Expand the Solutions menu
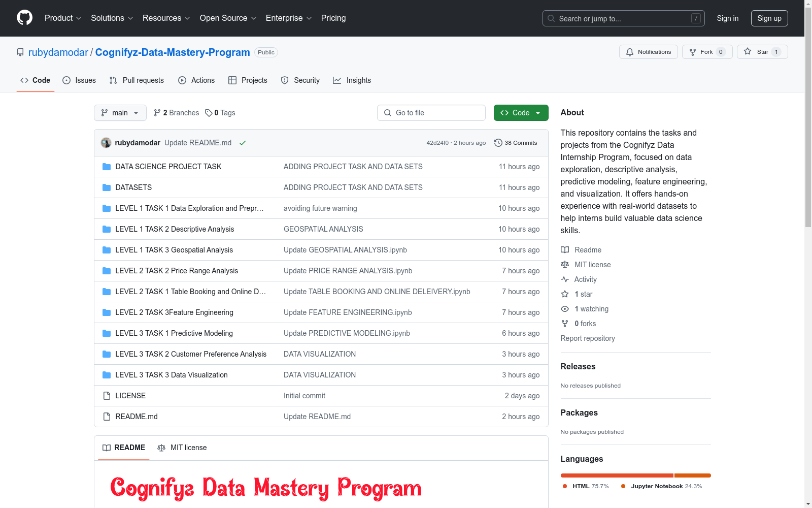This screenshot has width=812, height=508. 112,18
